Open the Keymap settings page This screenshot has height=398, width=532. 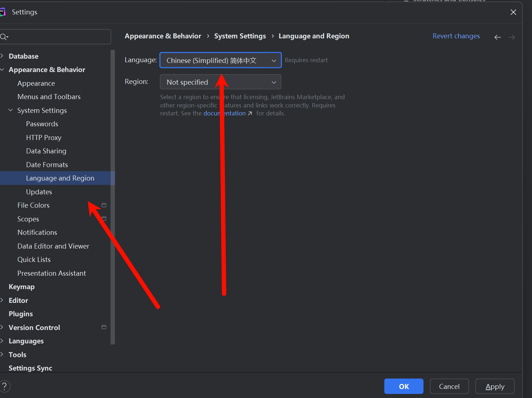(22, 287)
